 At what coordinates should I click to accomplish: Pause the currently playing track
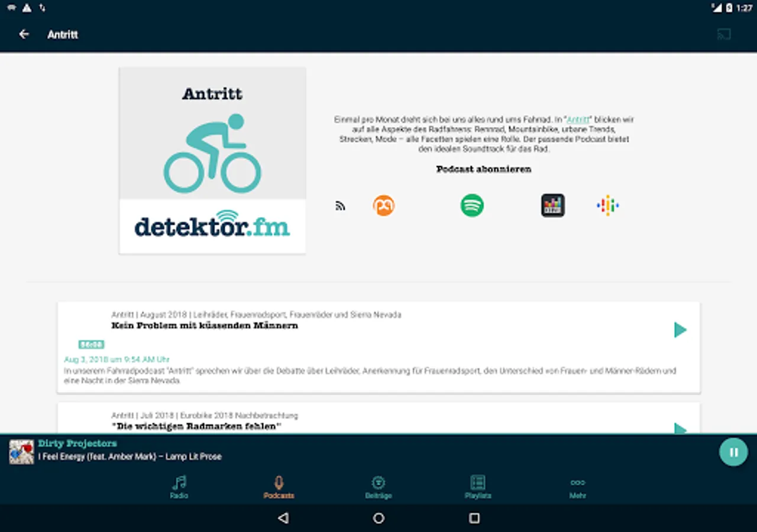733,452
